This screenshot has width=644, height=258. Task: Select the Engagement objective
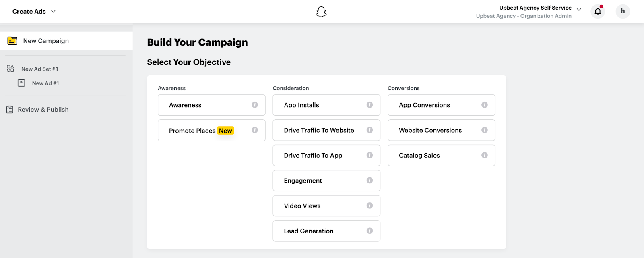[303, 181]
